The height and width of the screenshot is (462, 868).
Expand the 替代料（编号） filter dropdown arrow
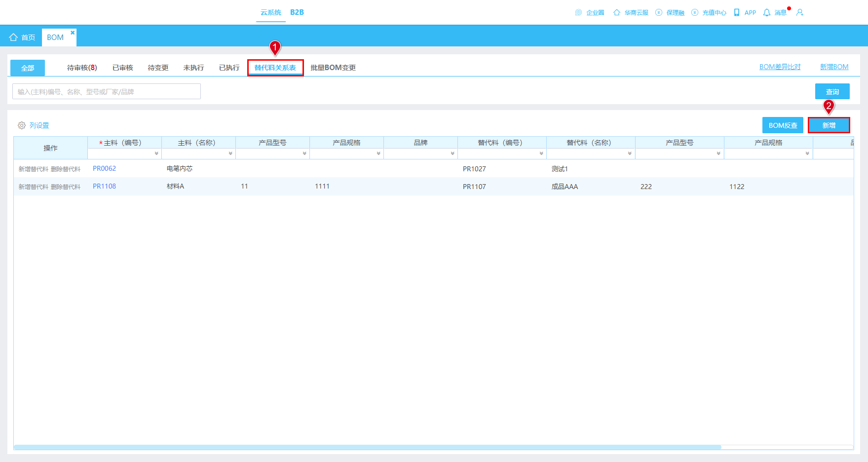541,154
